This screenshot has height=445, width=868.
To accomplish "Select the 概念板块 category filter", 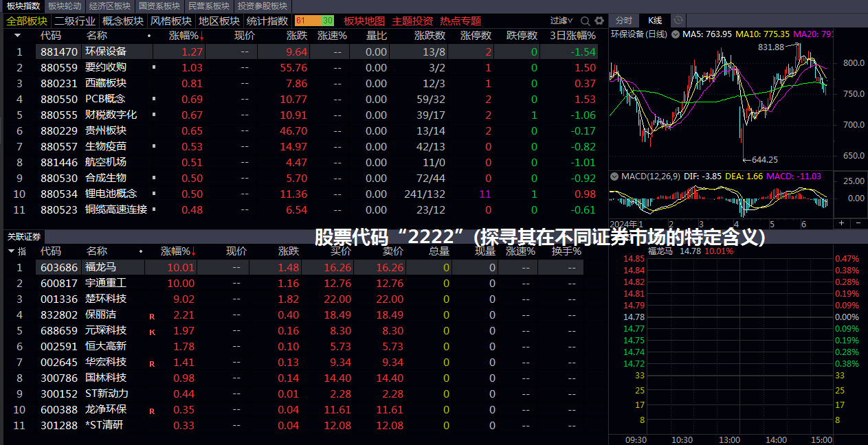I will [x=123, y=21].
